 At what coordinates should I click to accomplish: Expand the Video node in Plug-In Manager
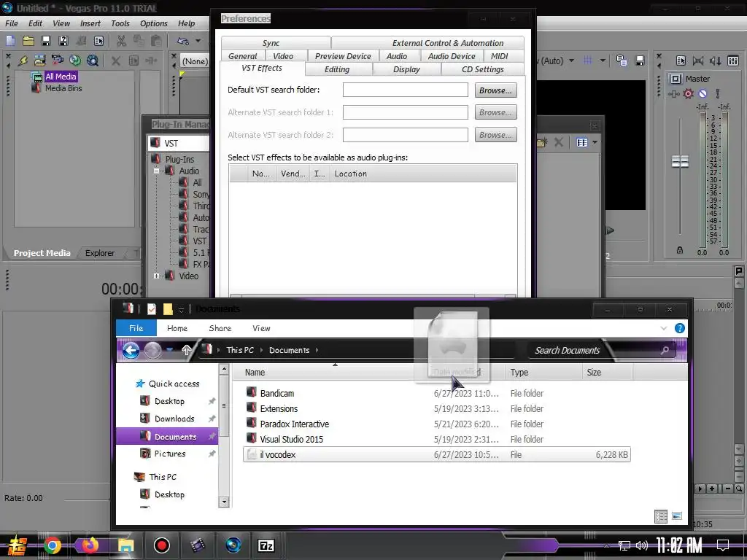pyautogui.click(x=156, y=276)
